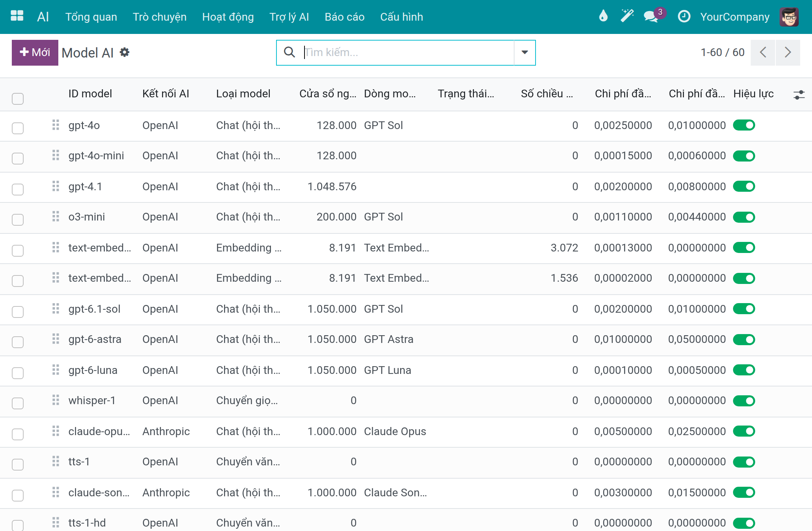Toggle Hiệu lực switch for gpt-4o
The width and height of the screenshot is (812, 531).
pos(744,125)
